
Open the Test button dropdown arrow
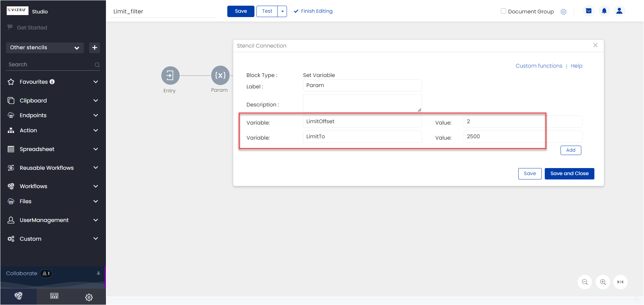pyautogui.click(x=282, y=11)
